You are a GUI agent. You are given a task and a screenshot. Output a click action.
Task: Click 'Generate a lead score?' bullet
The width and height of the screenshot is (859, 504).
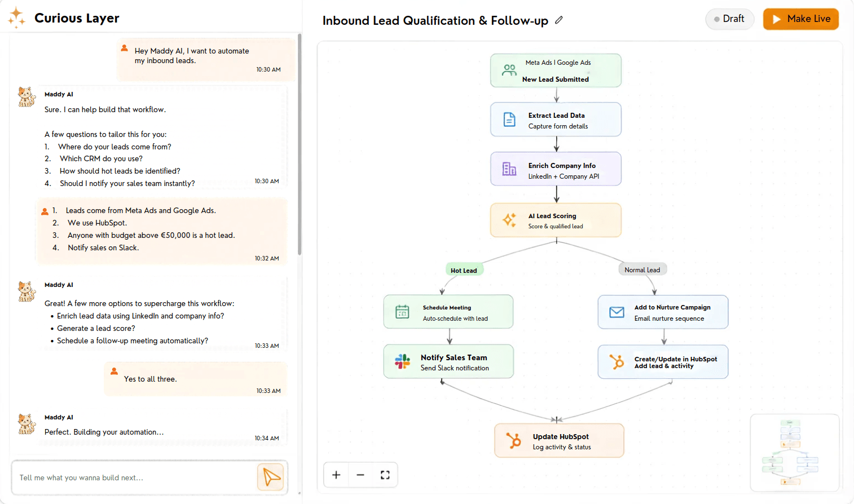tap(96, 328)
